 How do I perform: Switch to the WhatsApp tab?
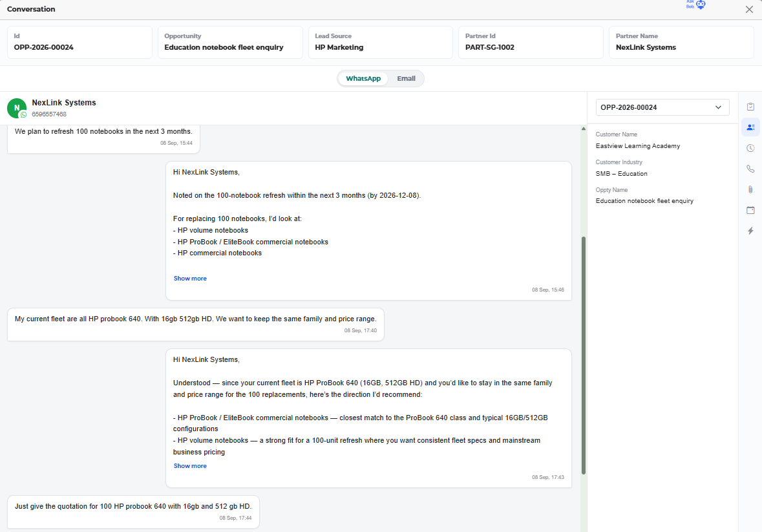tap(363, 79)
